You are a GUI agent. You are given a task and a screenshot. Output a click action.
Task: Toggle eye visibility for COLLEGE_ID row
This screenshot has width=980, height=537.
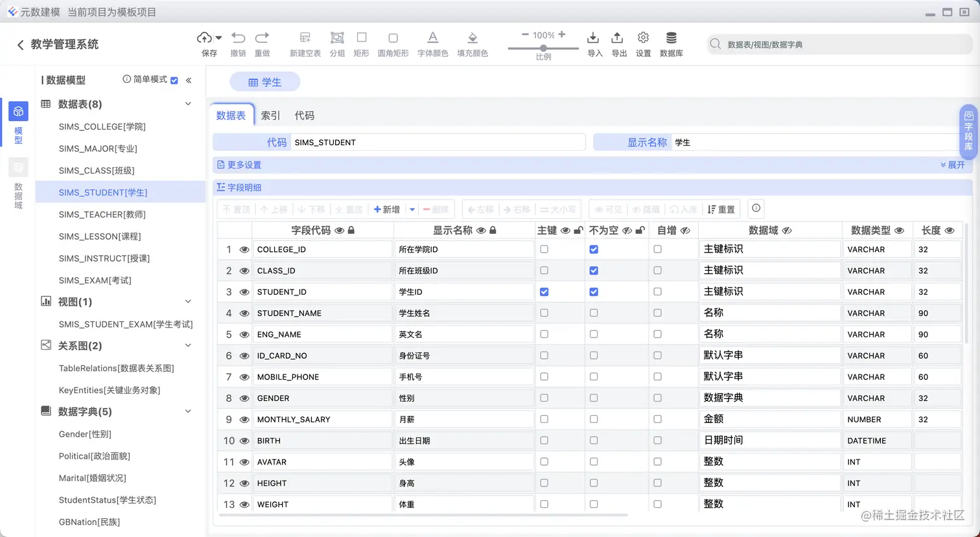[x=244, y=250]
